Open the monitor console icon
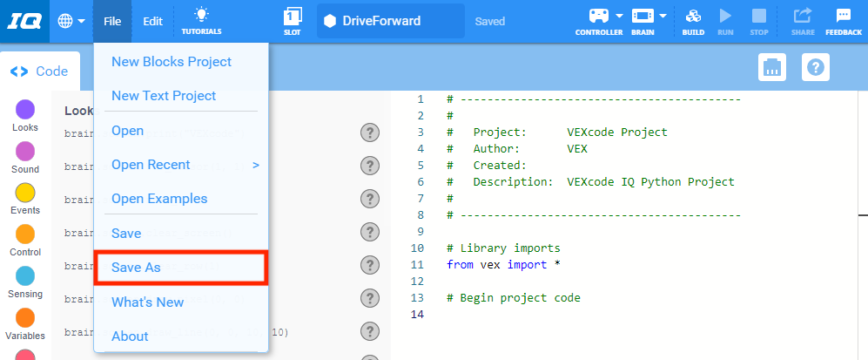The width and height of the screenshot is (868, 360). click(771, 68)
